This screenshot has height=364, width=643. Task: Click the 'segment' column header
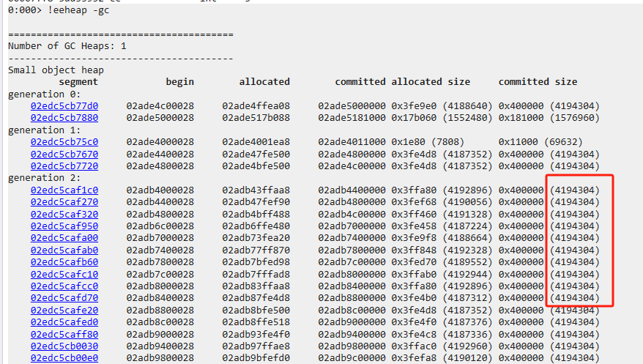click(x=78, y=82)
